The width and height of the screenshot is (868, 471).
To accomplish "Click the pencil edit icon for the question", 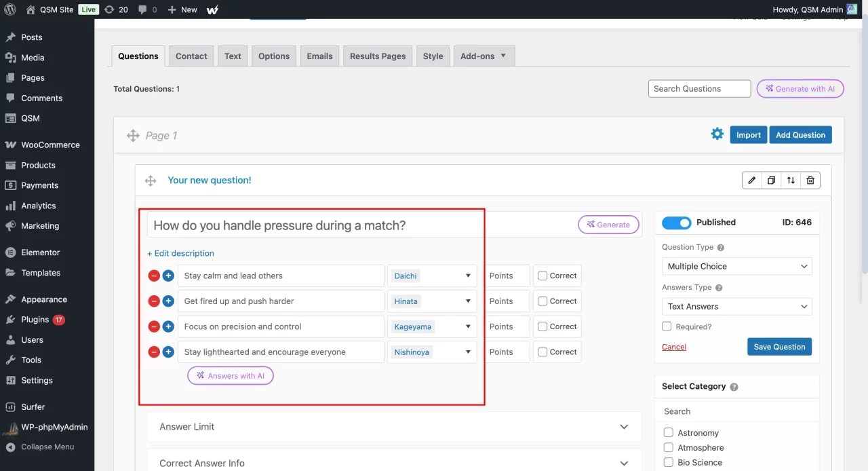I will 751,181.
